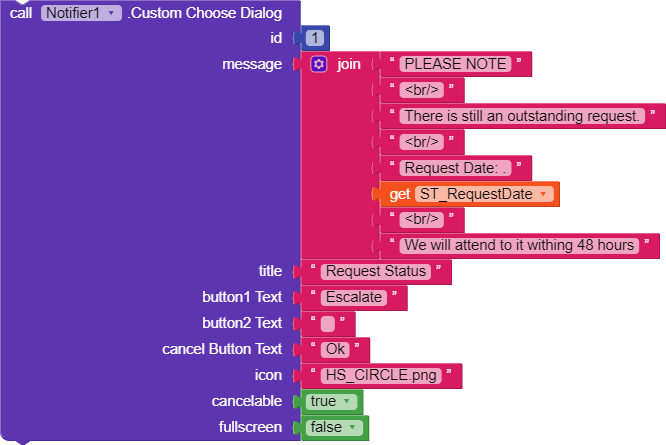Image resolution: width=666 pixels, height=445 pixels.
Task: Edit the Ok cancel button text
Action: tap(335, 349)
